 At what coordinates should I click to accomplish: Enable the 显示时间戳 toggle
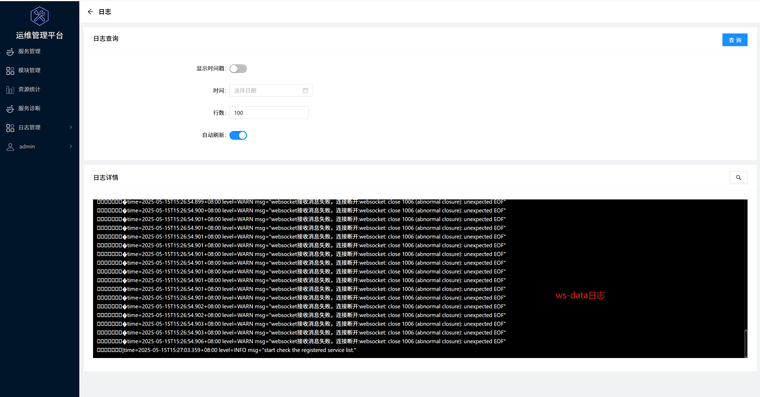coord(238,69)
